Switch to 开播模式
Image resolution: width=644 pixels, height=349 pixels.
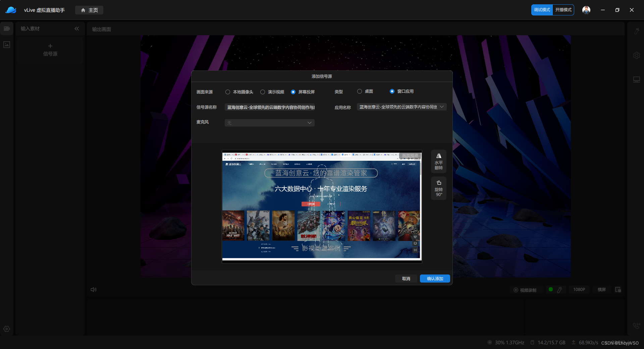563,10
